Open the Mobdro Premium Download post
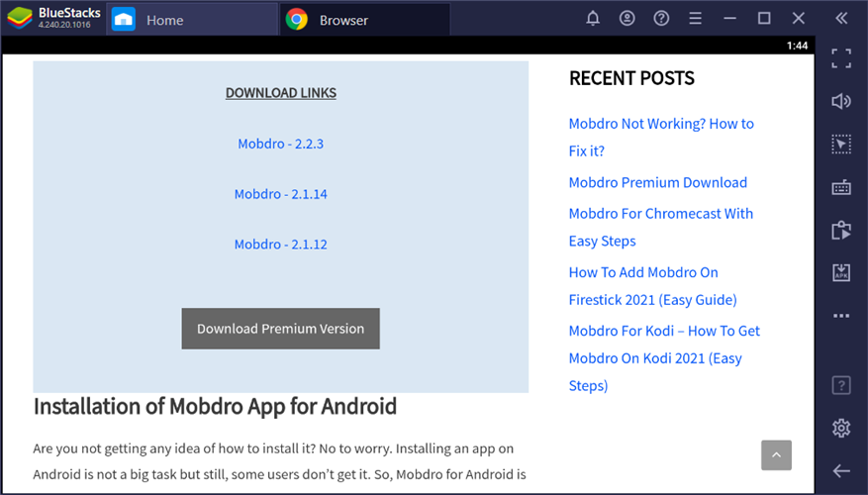 (657, 182)
